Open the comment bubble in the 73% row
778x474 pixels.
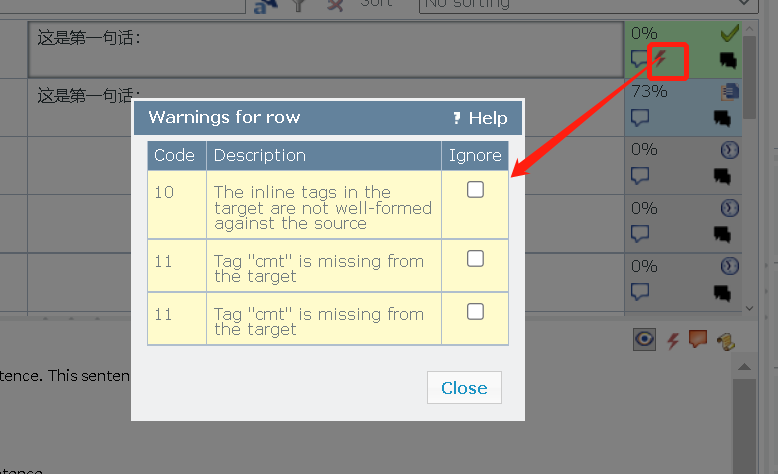[640, 118]
